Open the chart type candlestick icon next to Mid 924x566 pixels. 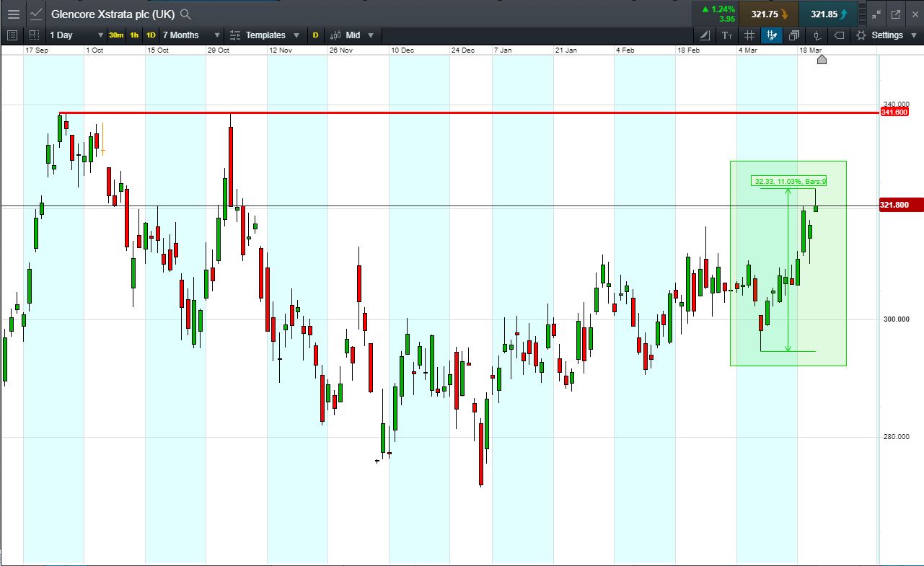[x=335, y=35]
